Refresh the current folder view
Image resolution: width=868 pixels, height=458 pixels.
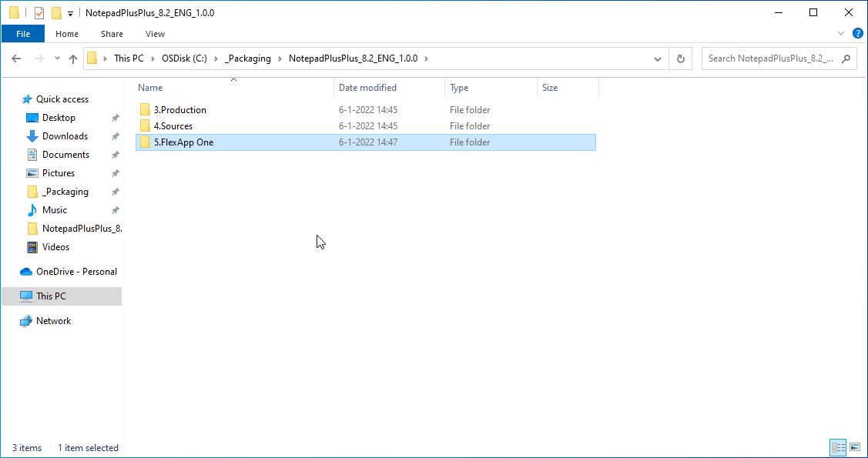tap(680, 59)
